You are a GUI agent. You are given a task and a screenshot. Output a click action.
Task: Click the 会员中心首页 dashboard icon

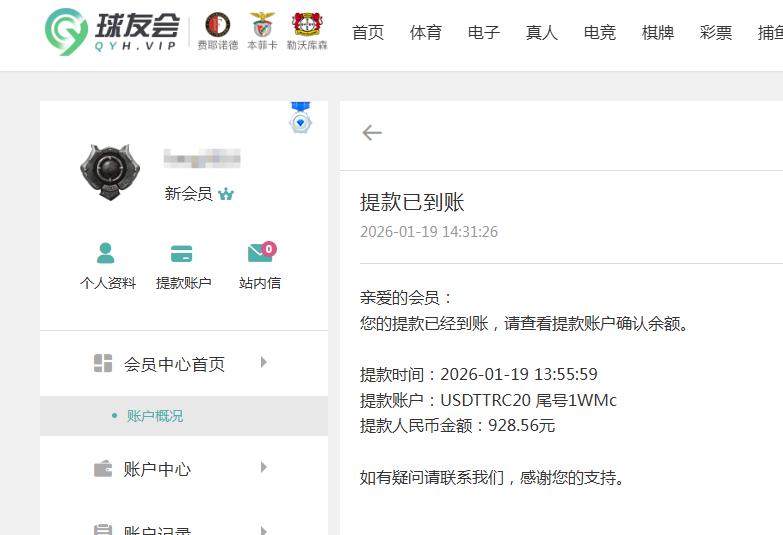[x=103, y=363]
